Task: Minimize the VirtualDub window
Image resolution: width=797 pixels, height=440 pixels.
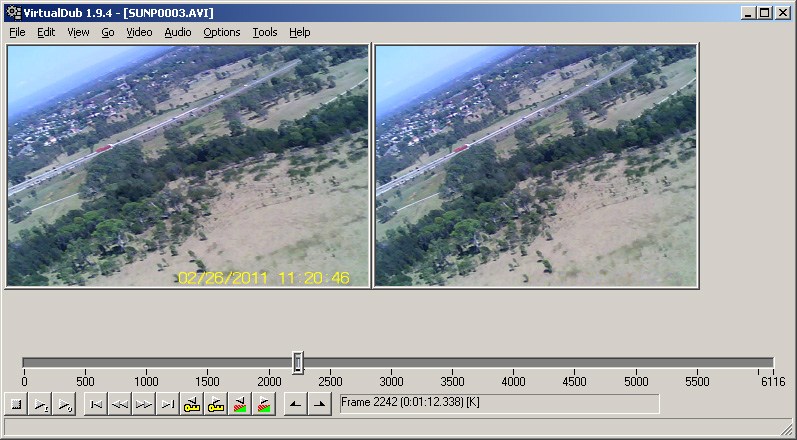Action: [748, 13]
